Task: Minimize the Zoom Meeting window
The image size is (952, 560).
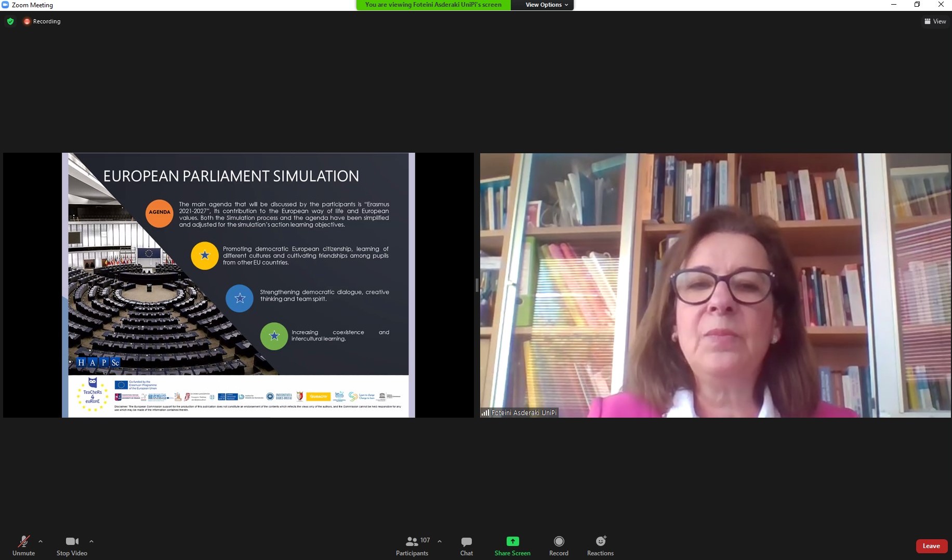Action: pos(894,5)
